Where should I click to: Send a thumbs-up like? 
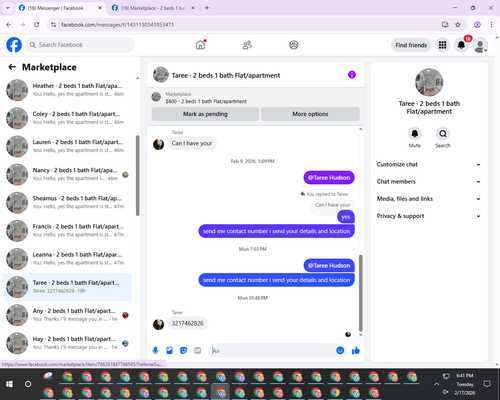(356, 350)
